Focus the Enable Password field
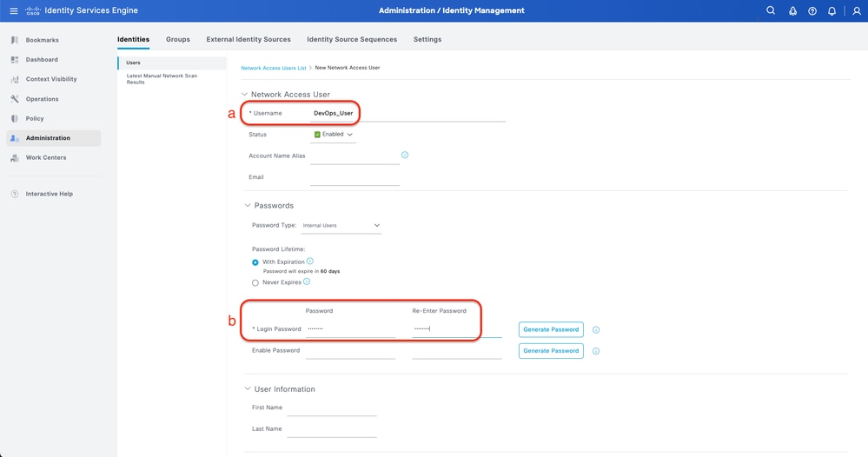 [350, 351]
